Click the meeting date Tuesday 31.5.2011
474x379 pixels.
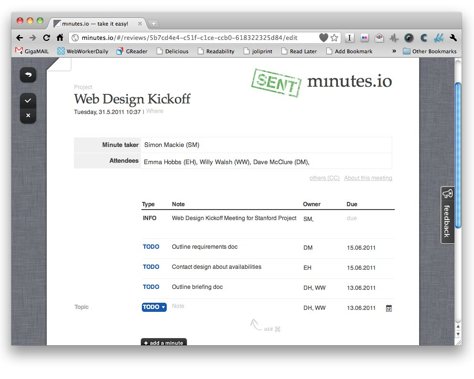[107, 112]
